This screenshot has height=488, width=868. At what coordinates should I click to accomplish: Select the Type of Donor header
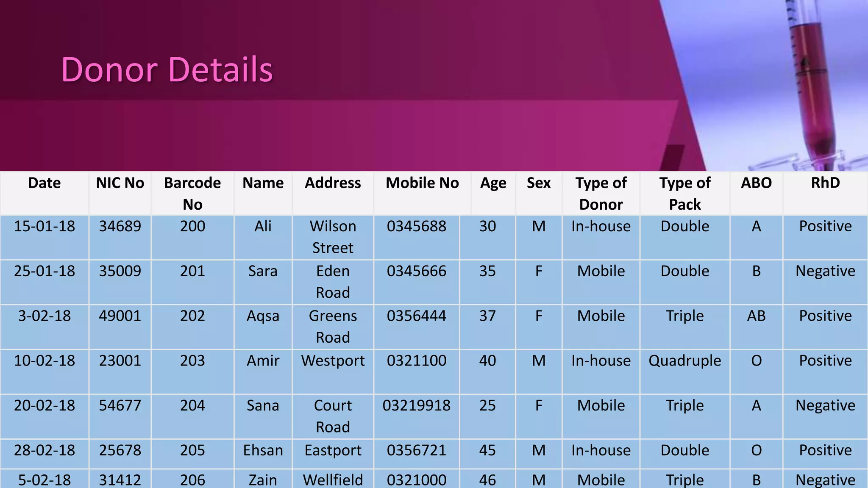601,194
